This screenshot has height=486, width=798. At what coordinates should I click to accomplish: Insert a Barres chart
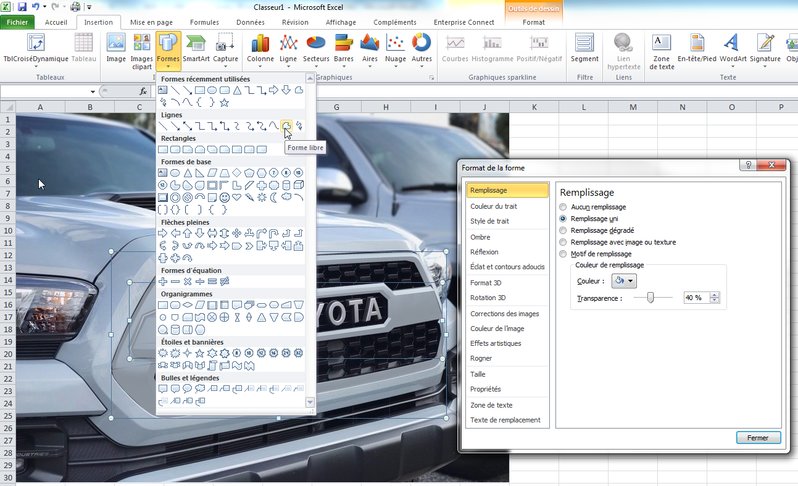(x=344, y=49)
